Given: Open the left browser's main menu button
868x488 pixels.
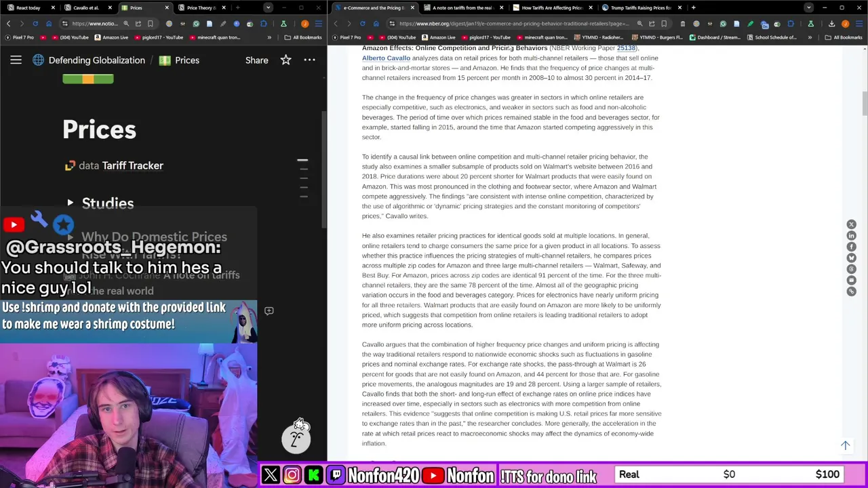Looking at the screenshot, I should click(x=318, y=24).
